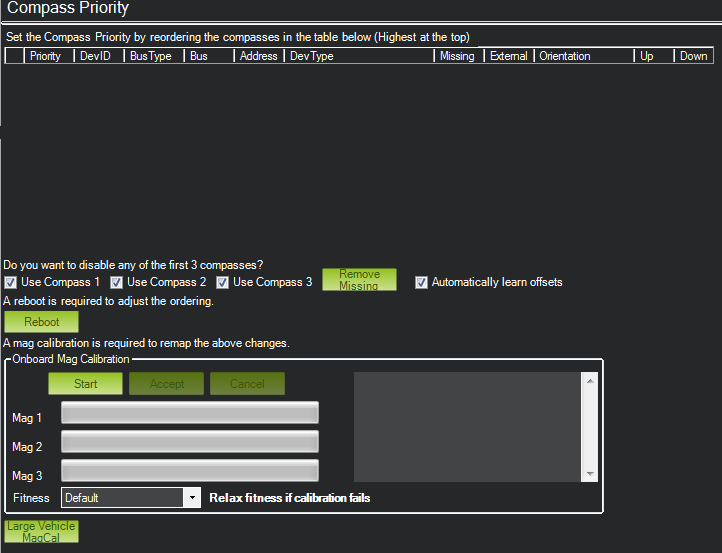Click scroll down arrow in calibration log
The height and width of the screenshot is (553, 722).
click(x=590, y=473)
